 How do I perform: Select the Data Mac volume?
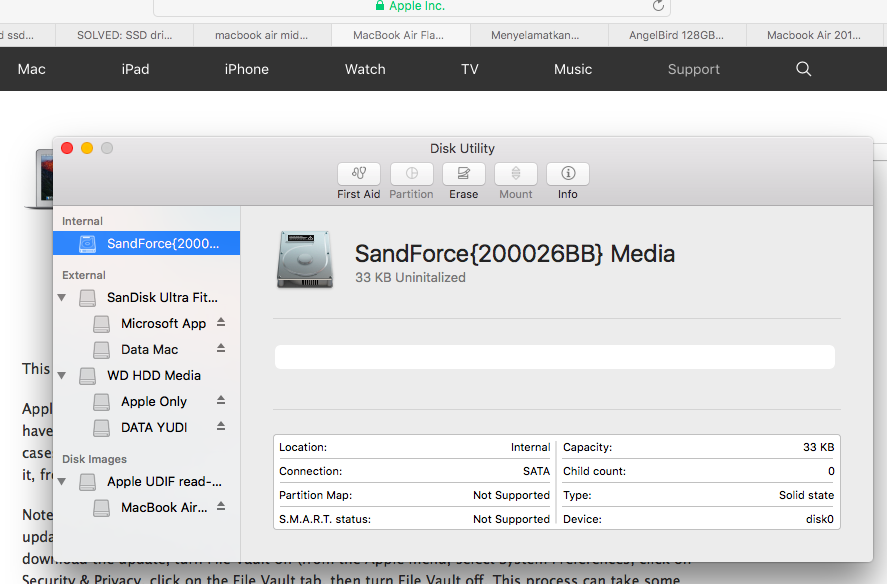click(x=149, y=350)
